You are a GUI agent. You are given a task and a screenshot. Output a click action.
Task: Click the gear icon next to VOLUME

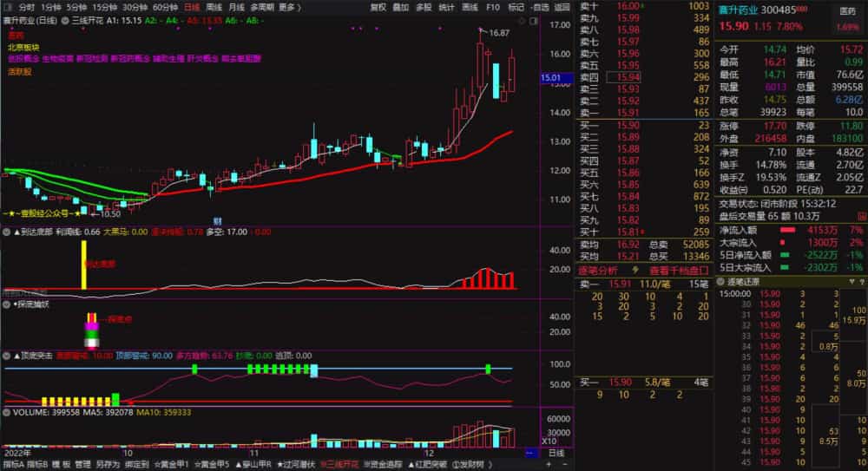tap(7, 412)
